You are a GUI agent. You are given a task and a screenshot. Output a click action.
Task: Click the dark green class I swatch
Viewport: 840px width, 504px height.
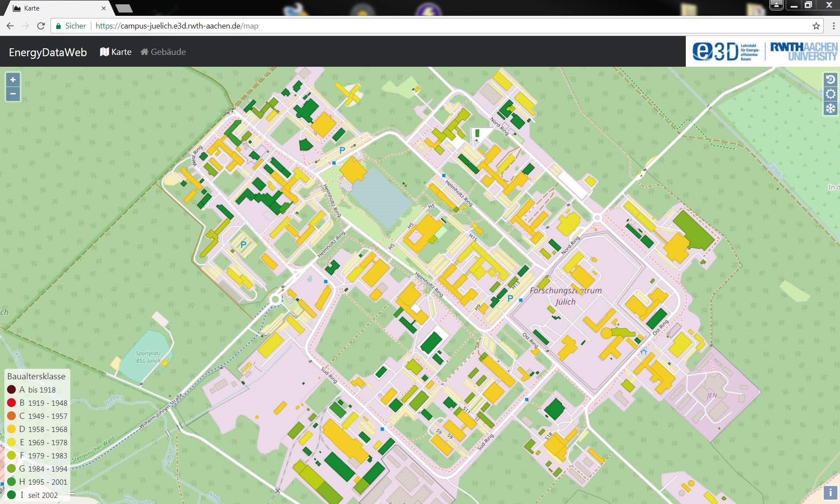11,495
